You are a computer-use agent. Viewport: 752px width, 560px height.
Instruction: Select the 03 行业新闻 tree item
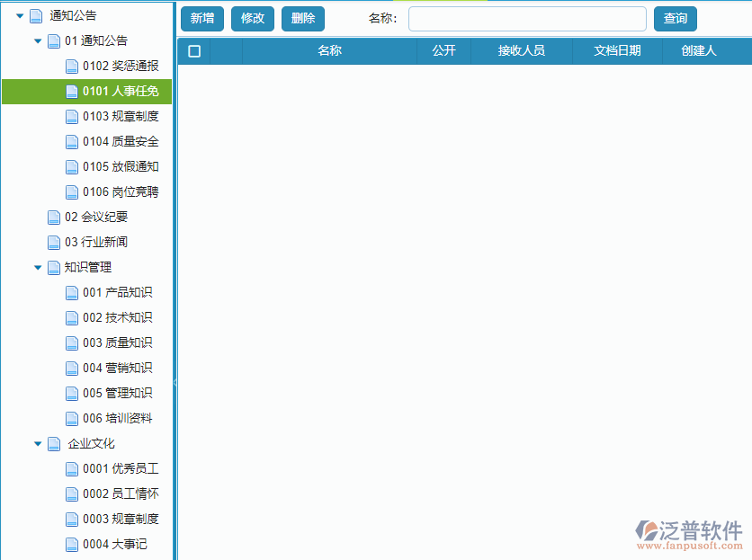pyautogui.click(x=99, y=242)
